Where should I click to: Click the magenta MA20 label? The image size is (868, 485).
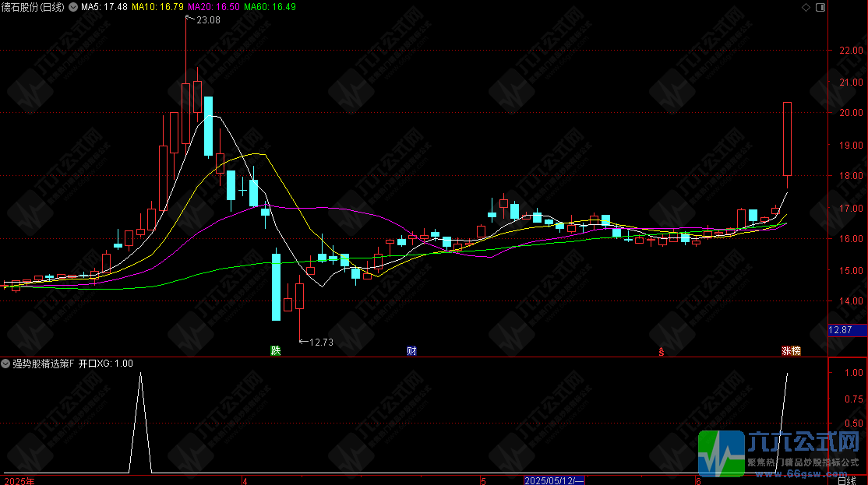[214, 7]
